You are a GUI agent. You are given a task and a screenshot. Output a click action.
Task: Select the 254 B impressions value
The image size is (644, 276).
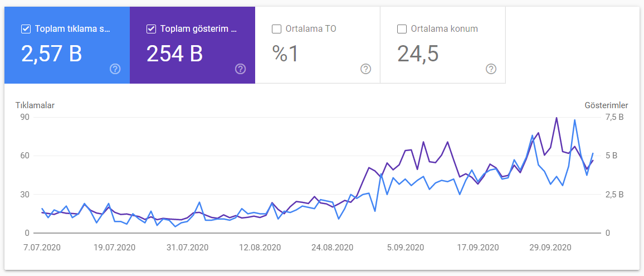pos(174,54)
